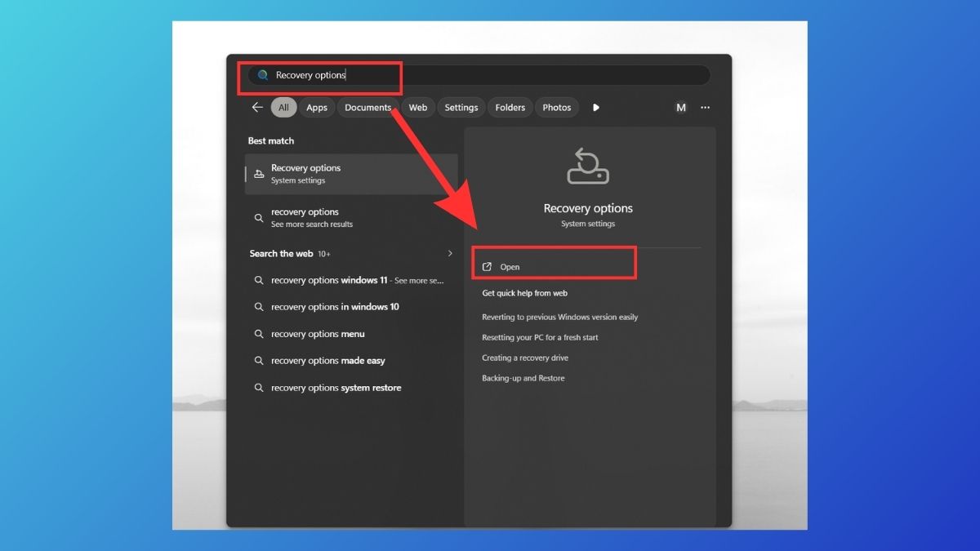This screenshot has width=980, height=551.
Task: Open the M account avatar
Action: point(681,108)
